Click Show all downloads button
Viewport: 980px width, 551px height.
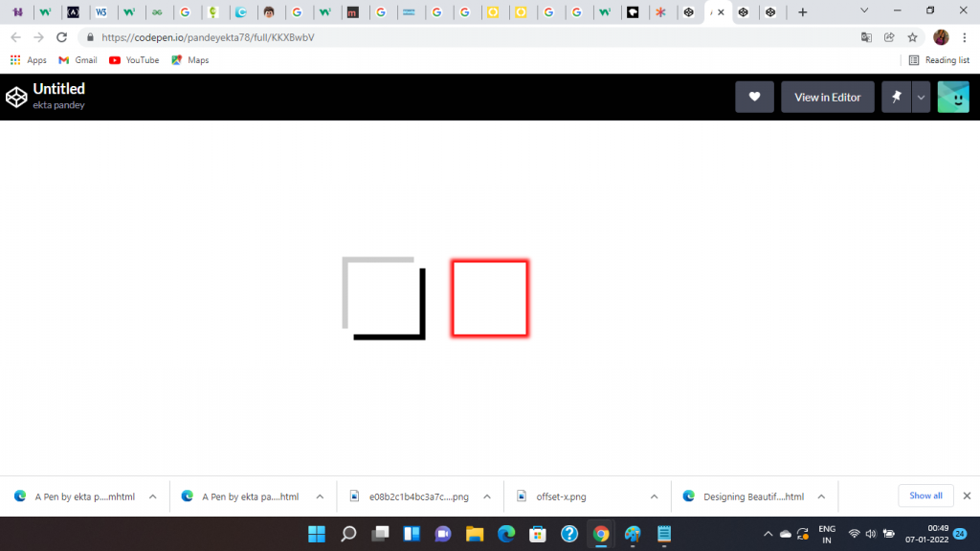[925, 496]
